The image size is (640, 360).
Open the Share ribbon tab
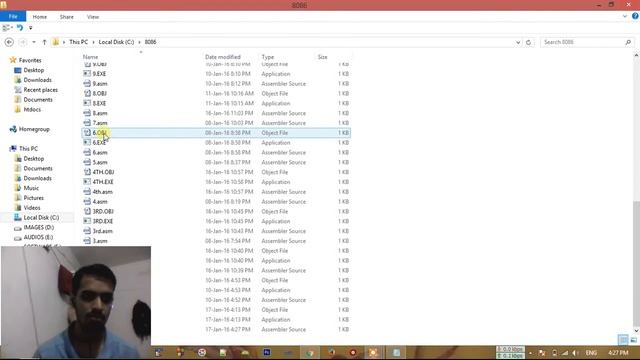[67, 17]
